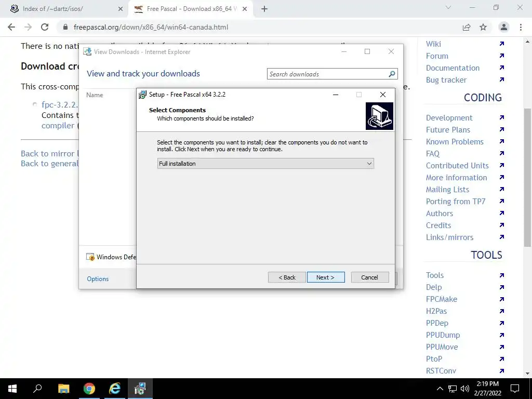Open the Credits link
The height and width of the screenshot is (399, 532).
click(x=438, y=225)
